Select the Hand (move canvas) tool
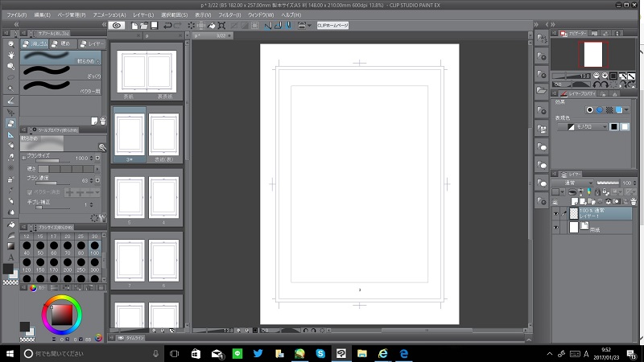Image resolution: width=644 pixels, height=362 pixels. 11,55
